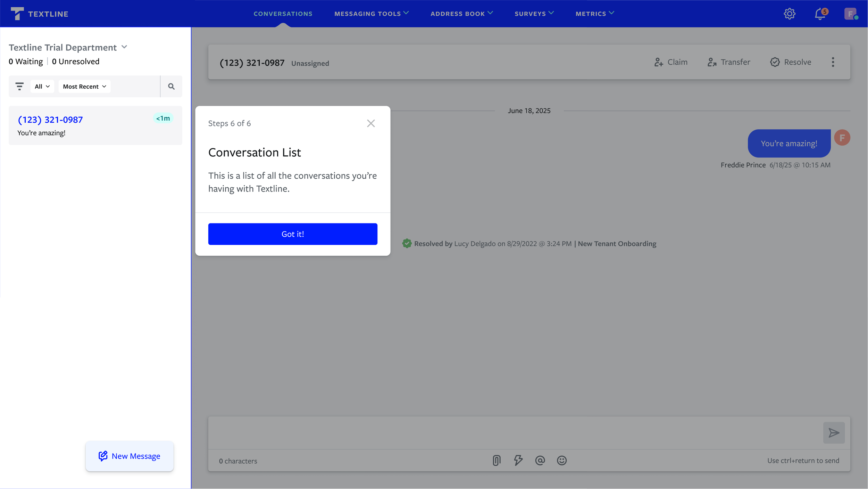Open the Most Recent sort dropdown

tap(84, 86)
